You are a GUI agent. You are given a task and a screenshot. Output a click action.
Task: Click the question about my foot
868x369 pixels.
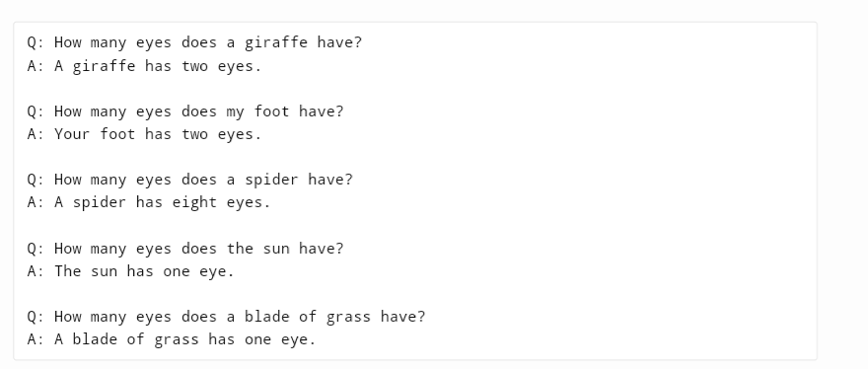tap(185, 111)
